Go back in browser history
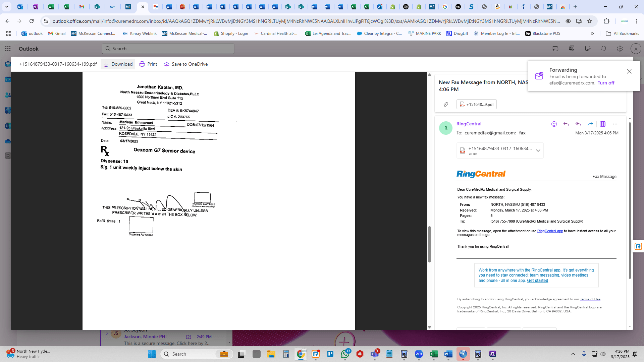The image size is (644, 362). pos(7,21)
